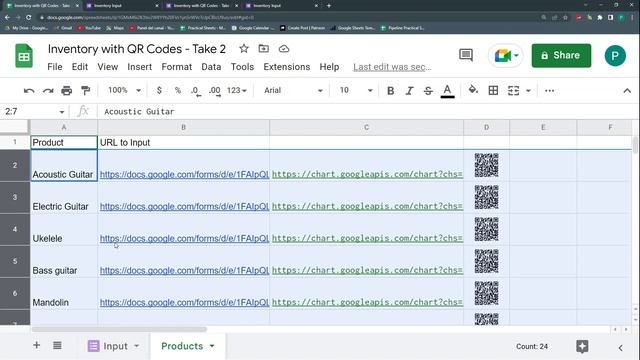The width and height of the screenshot is (640, 360).
Task: Open the borders tool
Action: point(493,90)
